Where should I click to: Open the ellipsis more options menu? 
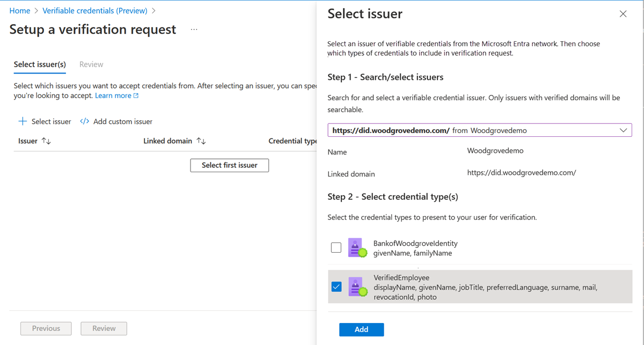194,30
